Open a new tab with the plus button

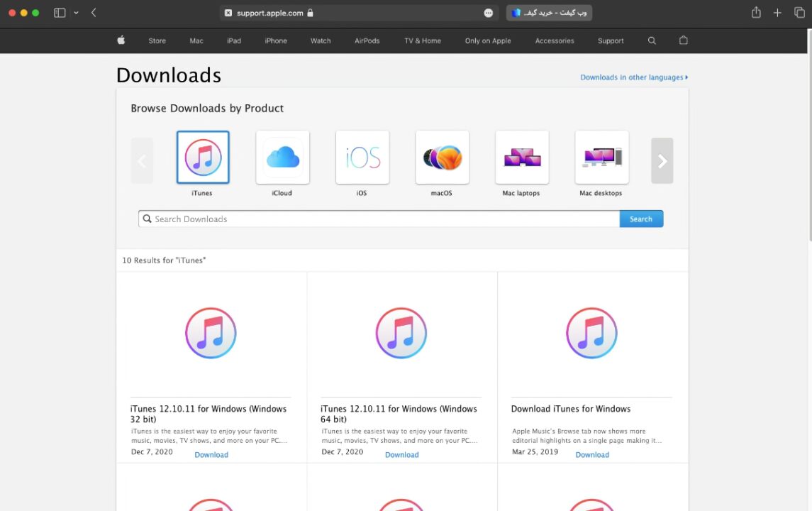click(777, 13)
